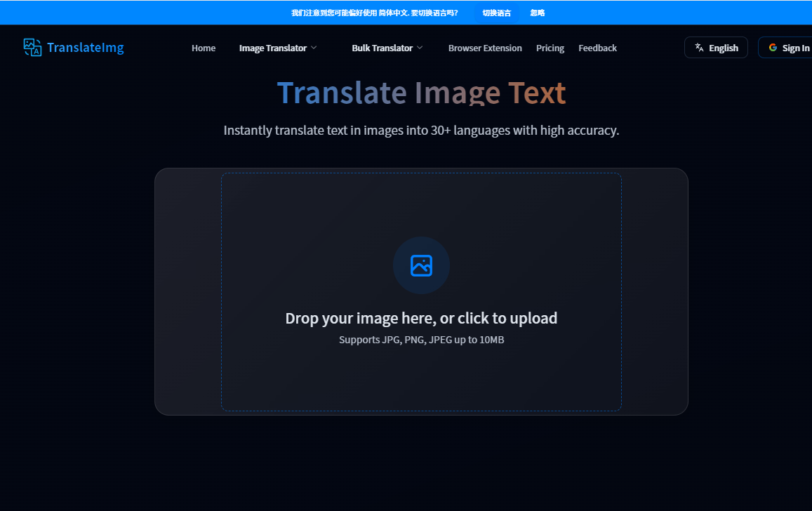Open the Image Translator menu
The width and height of the screenshot is (812, 511).
[x=272, y=48]
